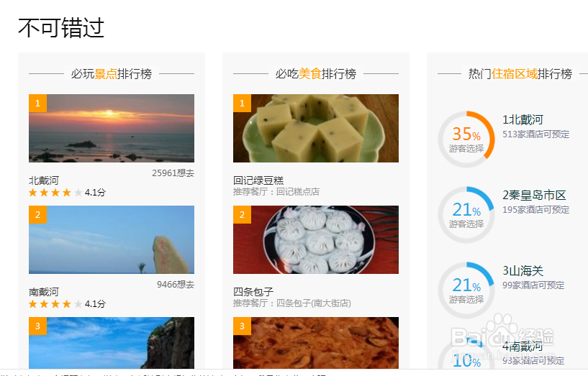Click the 四条包子 food title link
Image resolution: width=588 pixels, height=376 pixels.
[x=253, y=292]
